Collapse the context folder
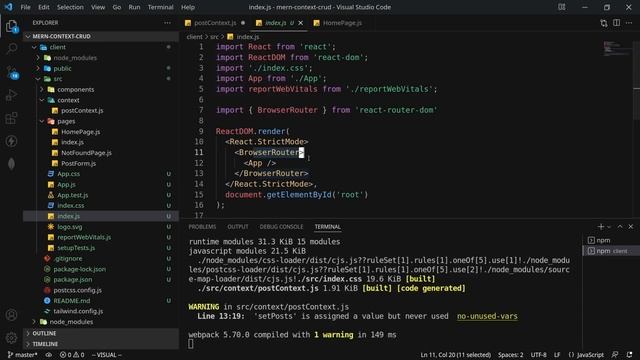The width and height of the screenshot is (640, 360). coord(101,100)
